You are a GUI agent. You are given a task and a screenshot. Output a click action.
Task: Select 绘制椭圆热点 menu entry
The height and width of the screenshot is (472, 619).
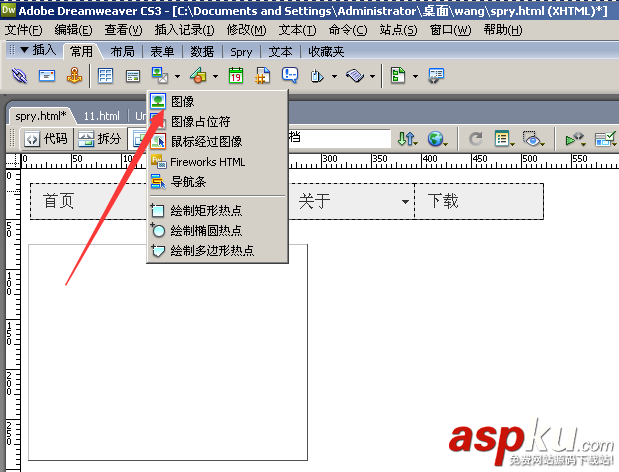218,230
